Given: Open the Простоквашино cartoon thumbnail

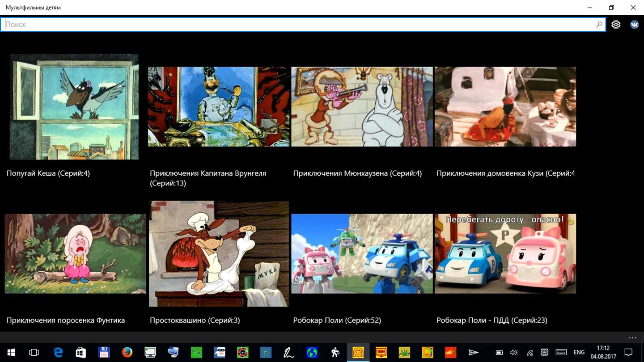Looking at the screenshot, I should click(x=219, y=253).
